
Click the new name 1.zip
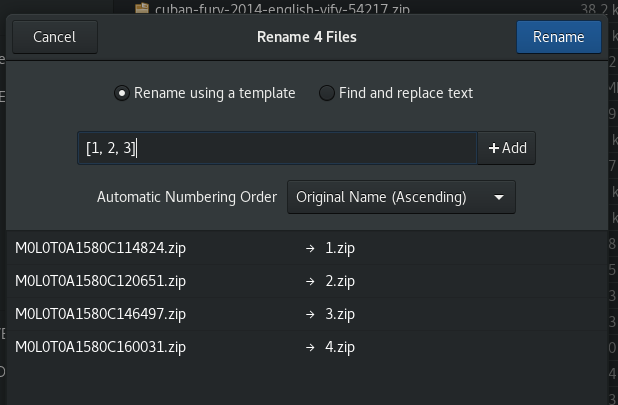tap(340, 248)
